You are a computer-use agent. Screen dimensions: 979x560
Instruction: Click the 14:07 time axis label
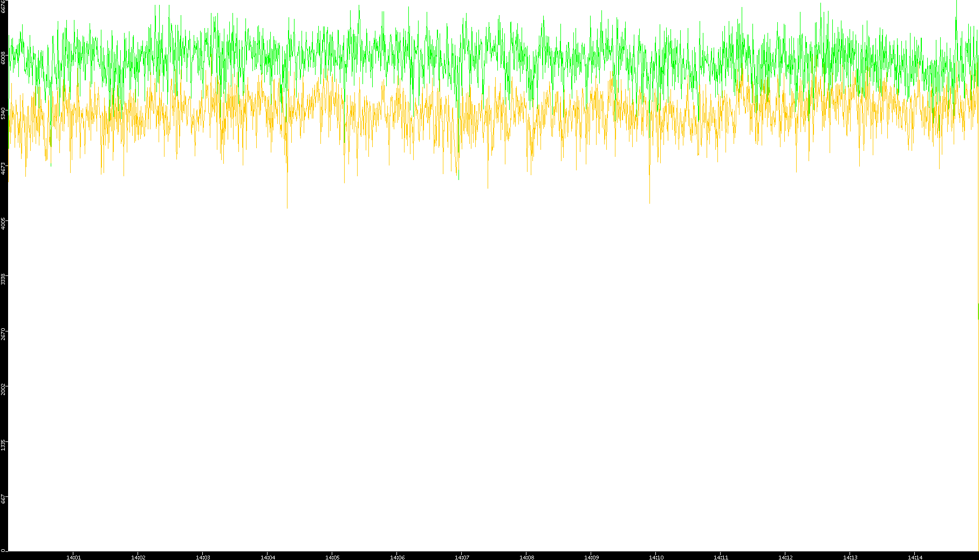(462, 557)
